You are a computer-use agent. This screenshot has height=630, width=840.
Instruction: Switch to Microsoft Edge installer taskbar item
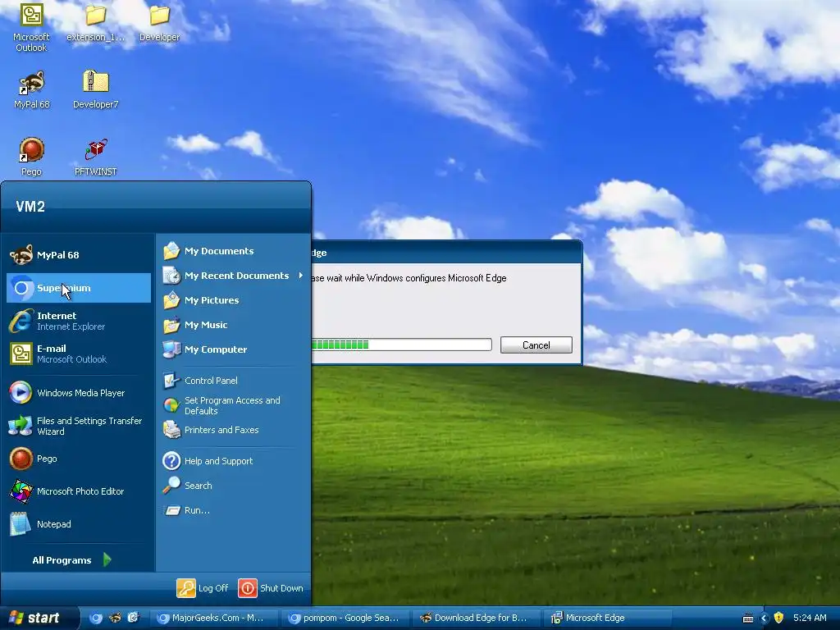coord(608,618)
